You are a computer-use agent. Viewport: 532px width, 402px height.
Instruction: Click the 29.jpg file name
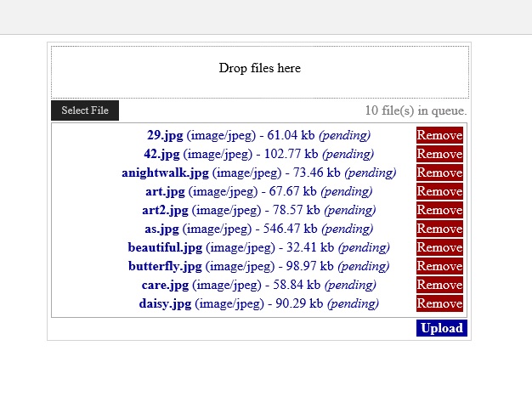[x=165, y=135]
